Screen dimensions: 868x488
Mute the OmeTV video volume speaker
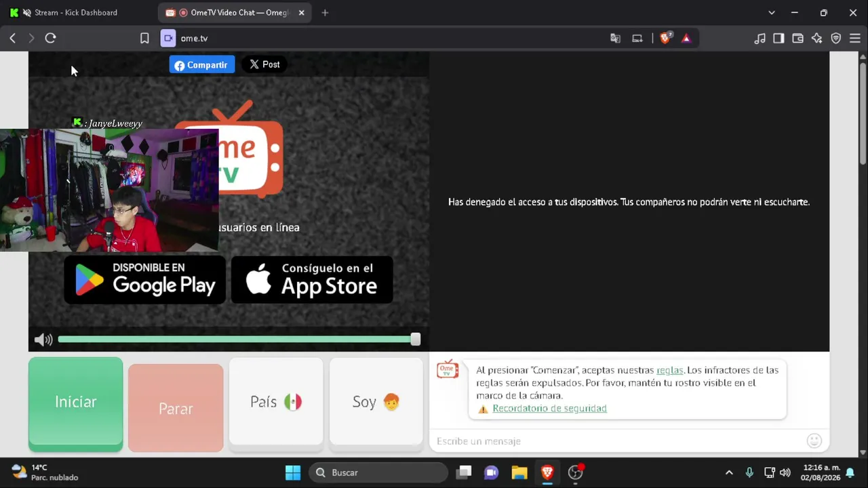pyautogui.click(x=43, y=340)
